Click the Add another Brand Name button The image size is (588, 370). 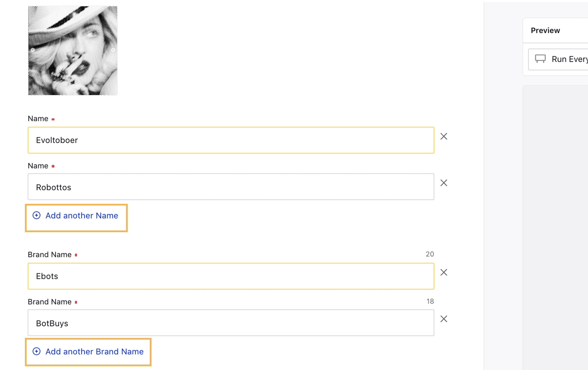pos(87,351)
